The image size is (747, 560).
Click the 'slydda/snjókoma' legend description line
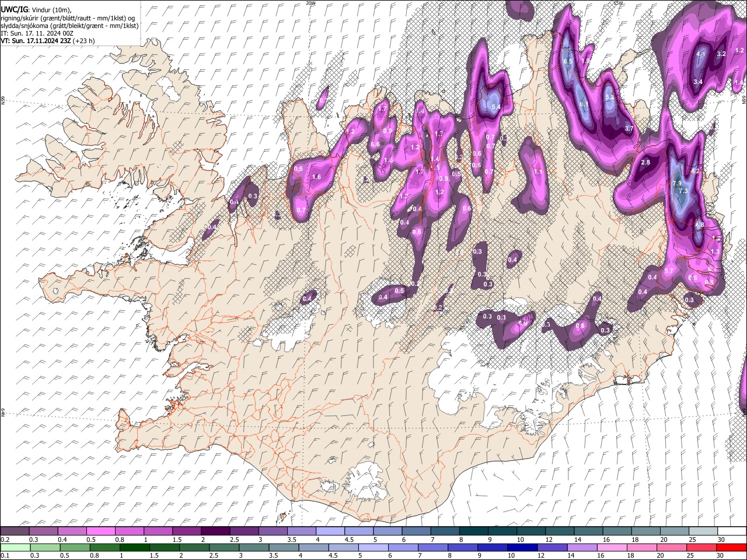click(69, 26)
